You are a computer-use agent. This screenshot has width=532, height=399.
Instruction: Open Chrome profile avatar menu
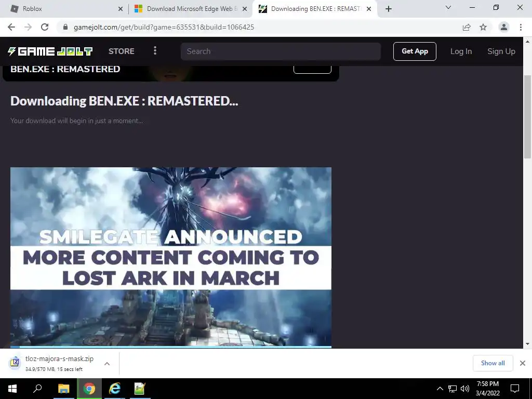(504, 27)
